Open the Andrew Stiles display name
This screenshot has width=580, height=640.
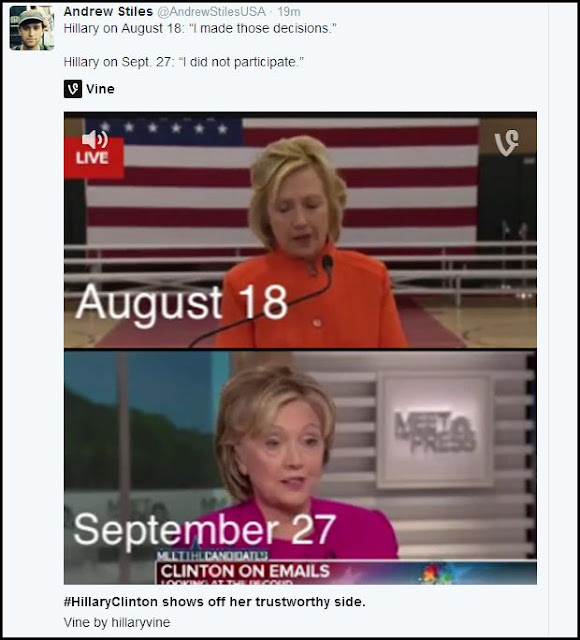pos(108,11)
